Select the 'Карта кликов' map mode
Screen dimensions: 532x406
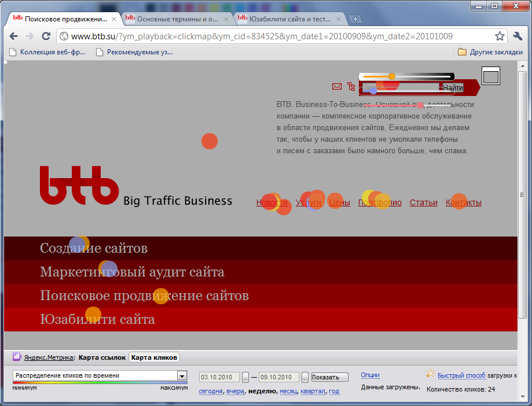[x=154, y=357]
